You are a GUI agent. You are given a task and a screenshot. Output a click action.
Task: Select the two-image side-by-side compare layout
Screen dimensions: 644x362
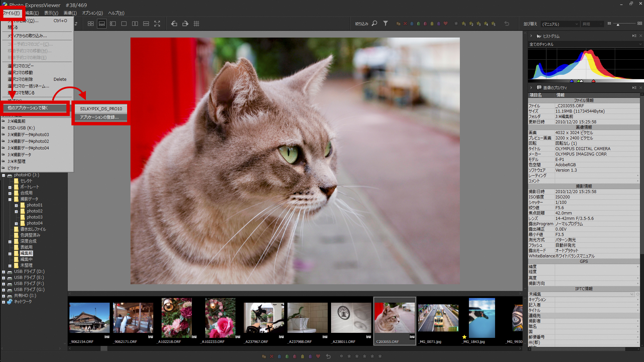coord(135,24)
